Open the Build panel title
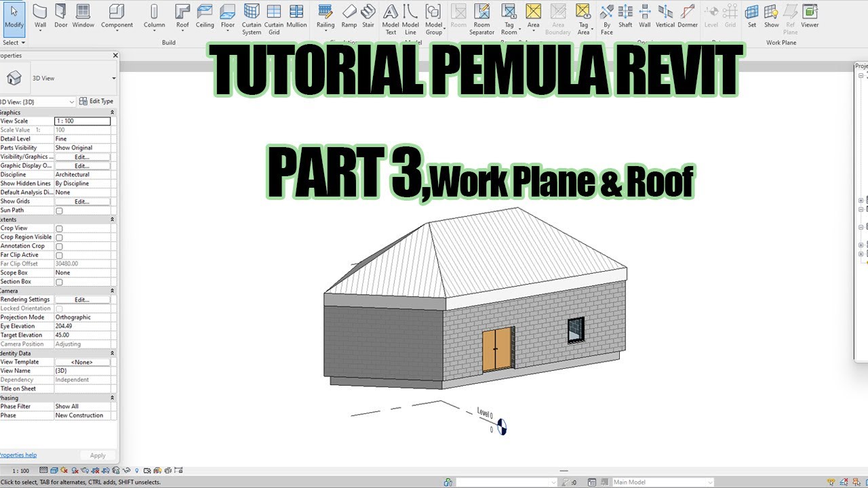868x488 pixels. tap(169, 43)
